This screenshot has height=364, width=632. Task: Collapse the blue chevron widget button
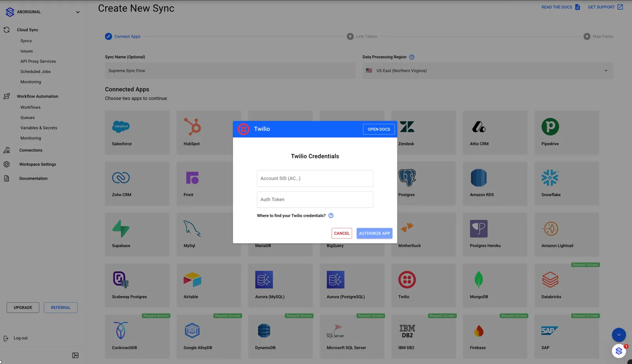(619, 335)
